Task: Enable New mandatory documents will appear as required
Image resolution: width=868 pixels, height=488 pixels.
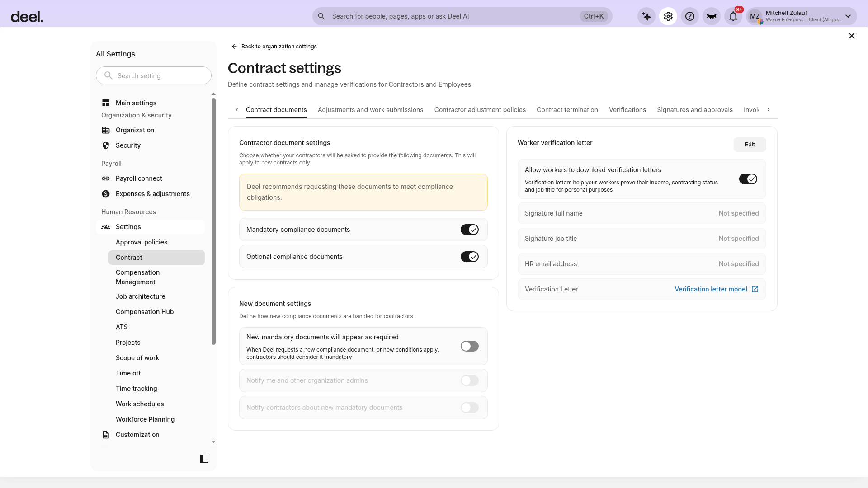Action: tap(470, 346)
